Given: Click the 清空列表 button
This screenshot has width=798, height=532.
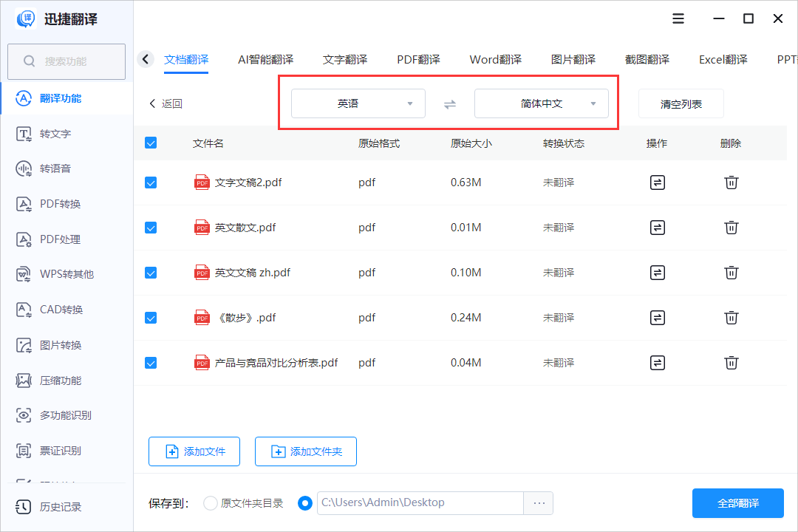Looking at the screenshot, I should [x=681, y=104].
